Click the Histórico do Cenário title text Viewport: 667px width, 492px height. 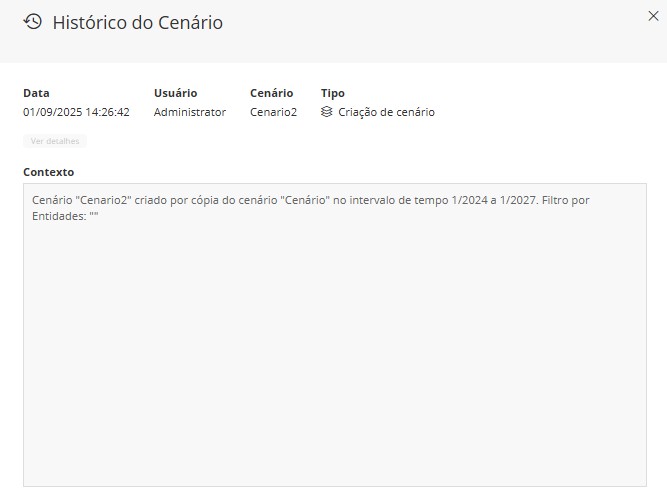[x=137, y=22]
